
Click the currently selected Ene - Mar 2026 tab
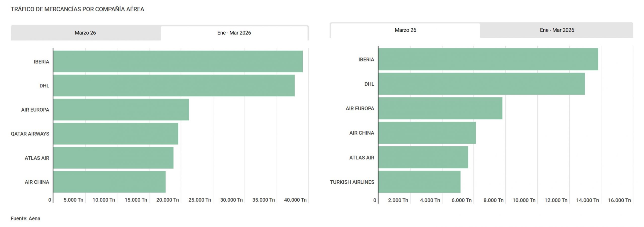[x=234, y=33]
